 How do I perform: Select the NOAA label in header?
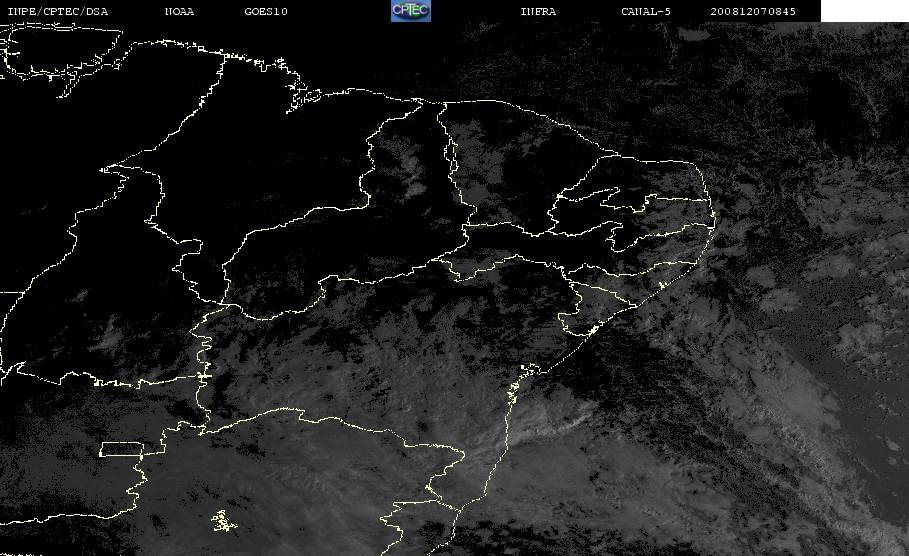pos(179,11)
